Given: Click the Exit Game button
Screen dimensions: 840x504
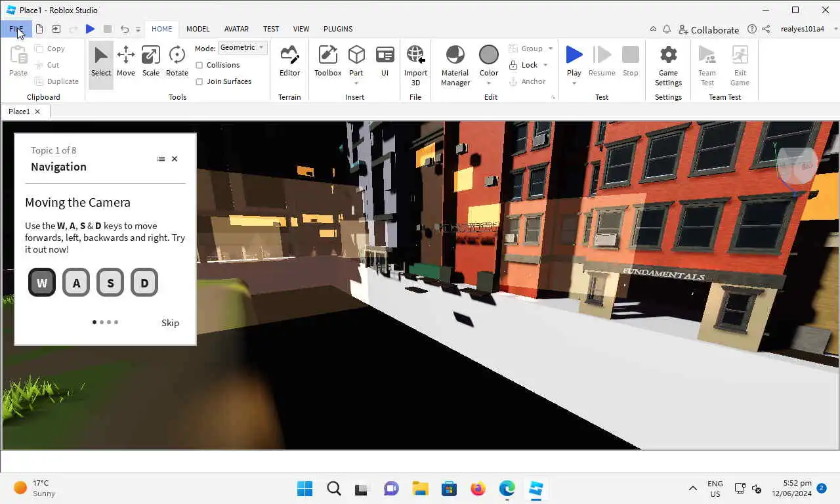Looking at the screenshot, I should click(740, 65).
